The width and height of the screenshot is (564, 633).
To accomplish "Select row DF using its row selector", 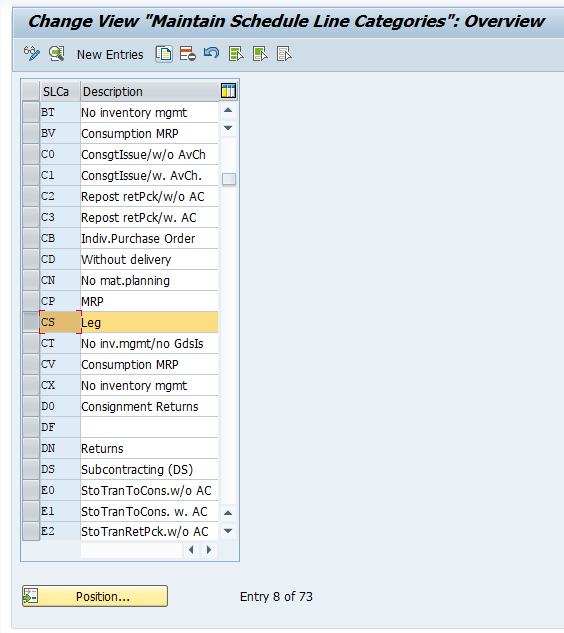I will coord(31,427).
